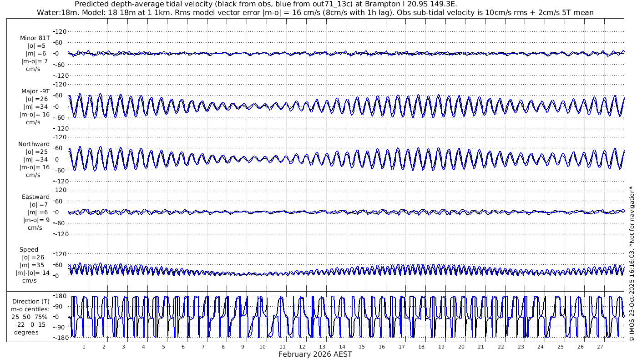Click the day '25' date tick label
This screenshot has width=637, height=364.
coord(560,347)
